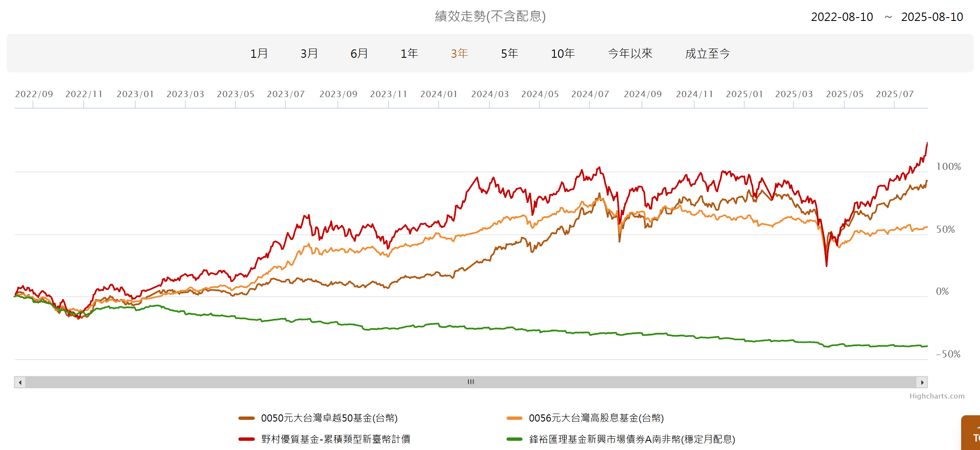
Task: Click the scrollbar grip handle
Action: point(470,382)
